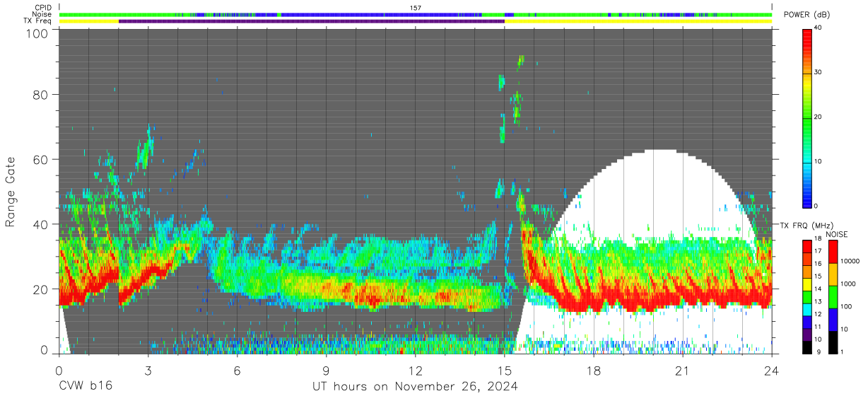Click the purple segment of the TX Freq bar
Image resolution: width=868 pixels, height=401 pixels.
[311, 21]
